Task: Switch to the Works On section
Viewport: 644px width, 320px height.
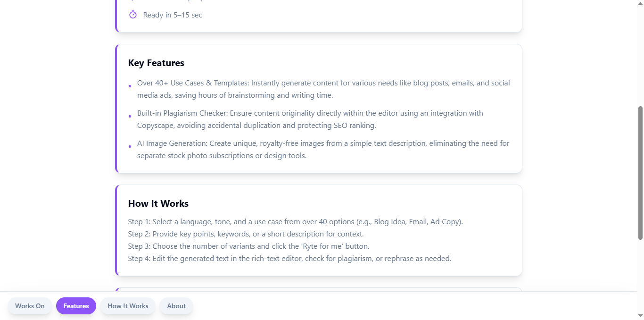Action: click(30, 306)
